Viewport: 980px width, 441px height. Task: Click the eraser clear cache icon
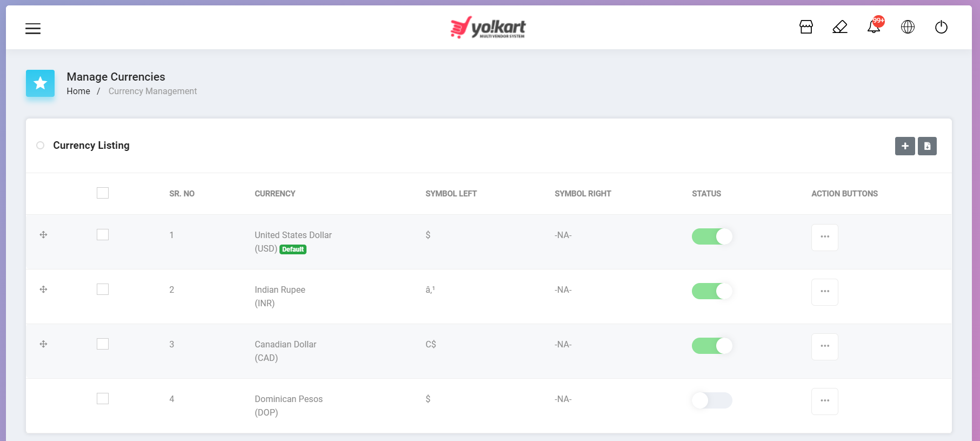840,27
